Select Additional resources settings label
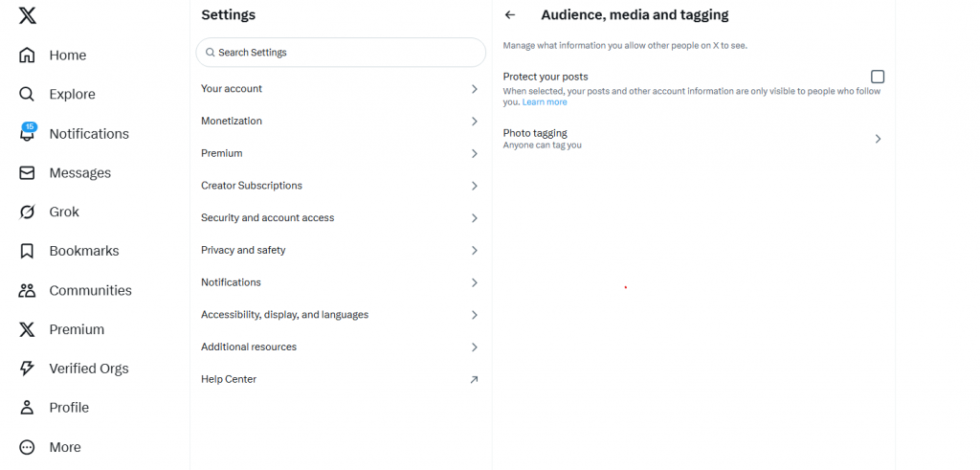Image resolution: width=980 pixels, height=470 pixels. (x=249, y=347)
